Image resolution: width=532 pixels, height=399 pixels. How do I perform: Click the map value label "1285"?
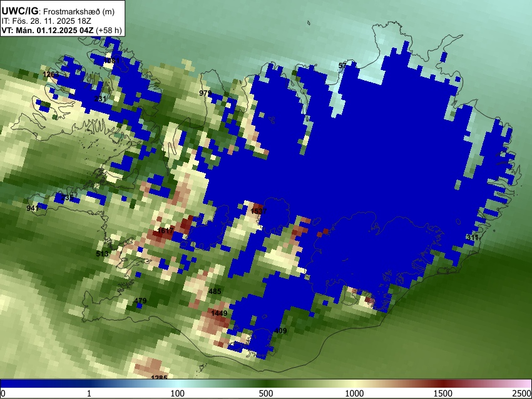click(159, 377)
